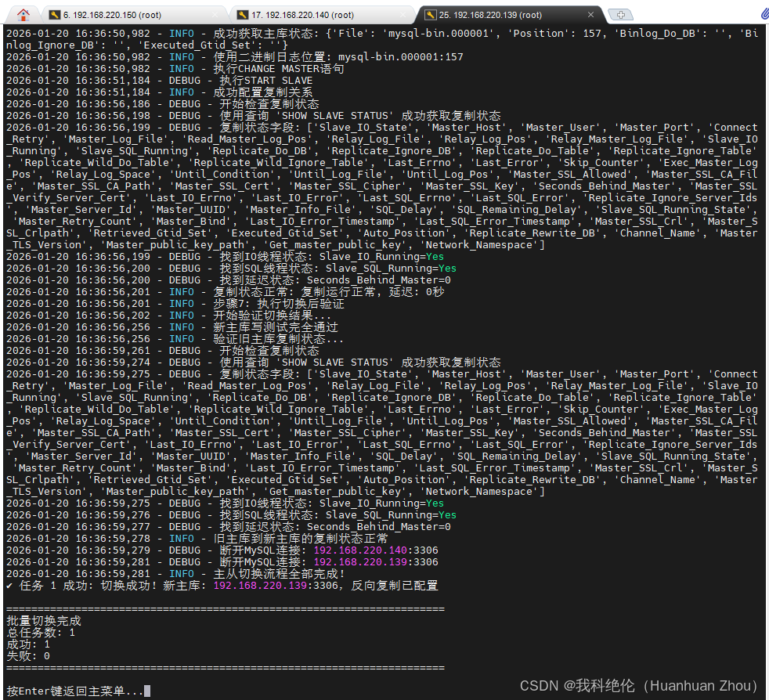769x700 pixels.
Task: Click 'Seconds_Behind_Master=0' at 16:36:59,277
Action: 378,527
